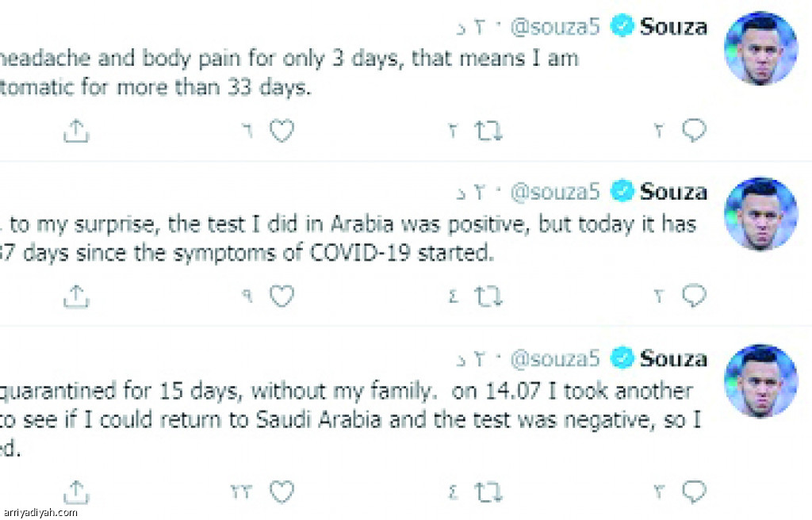This screenshot has height=520, width=812.
Task: Open Souza's avatar on the COVID-19 tweet
Action: click(x=760, y=213)
